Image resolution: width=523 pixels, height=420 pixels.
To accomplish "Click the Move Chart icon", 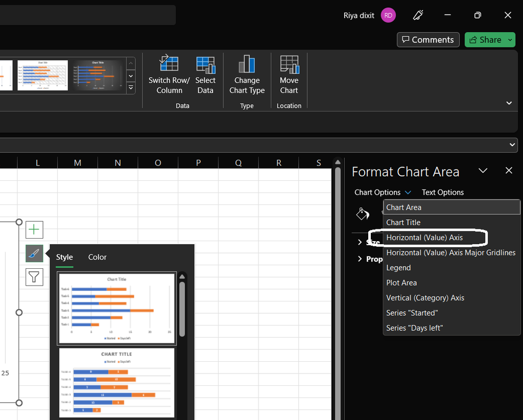I will [289, 64].
